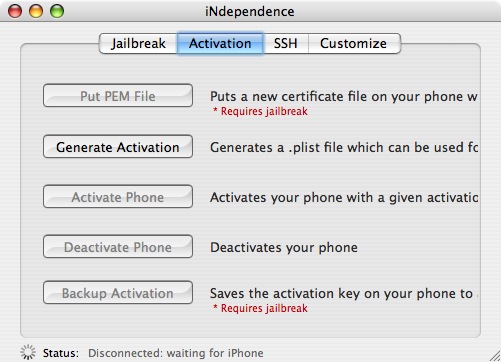
Task: Close the iNdependence window with red button
Action: pos(15,11)
